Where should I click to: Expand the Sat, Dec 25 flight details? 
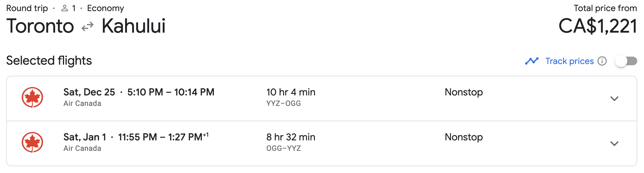pyautogui.click(x=614, y=99)
